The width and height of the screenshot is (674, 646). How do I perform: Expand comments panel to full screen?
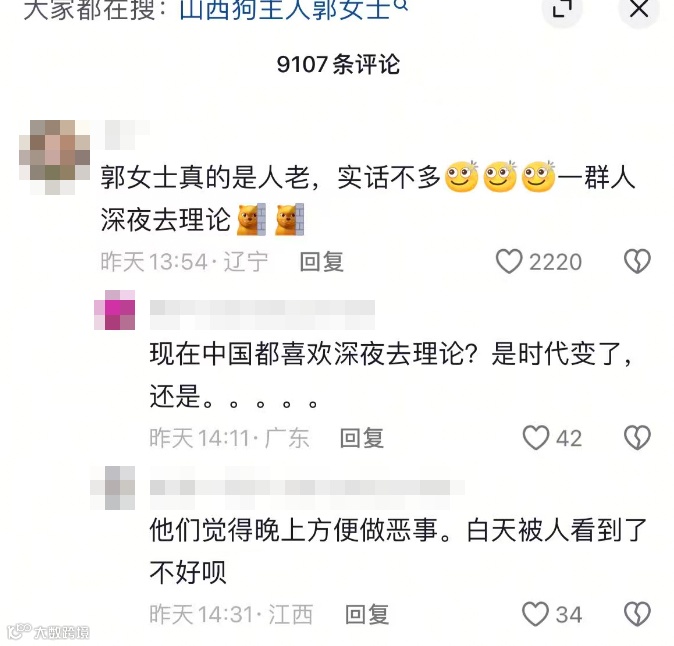[562, 9]
